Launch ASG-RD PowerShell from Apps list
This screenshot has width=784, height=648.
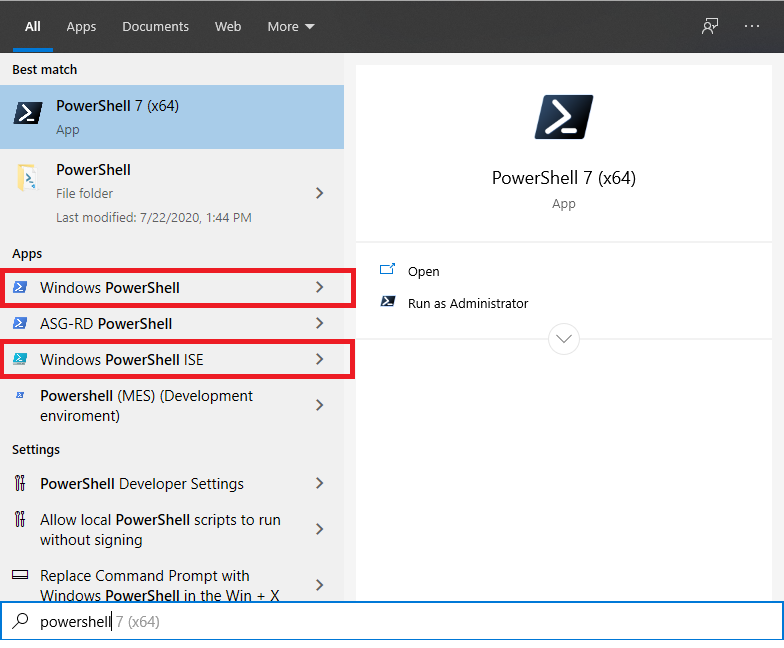click(x=172, y=324)
